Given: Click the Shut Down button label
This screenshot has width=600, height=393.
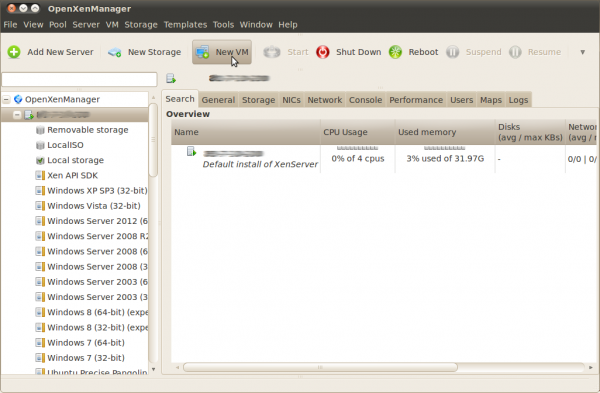Looking at the screenshot, I should click(x=359, y=52).
